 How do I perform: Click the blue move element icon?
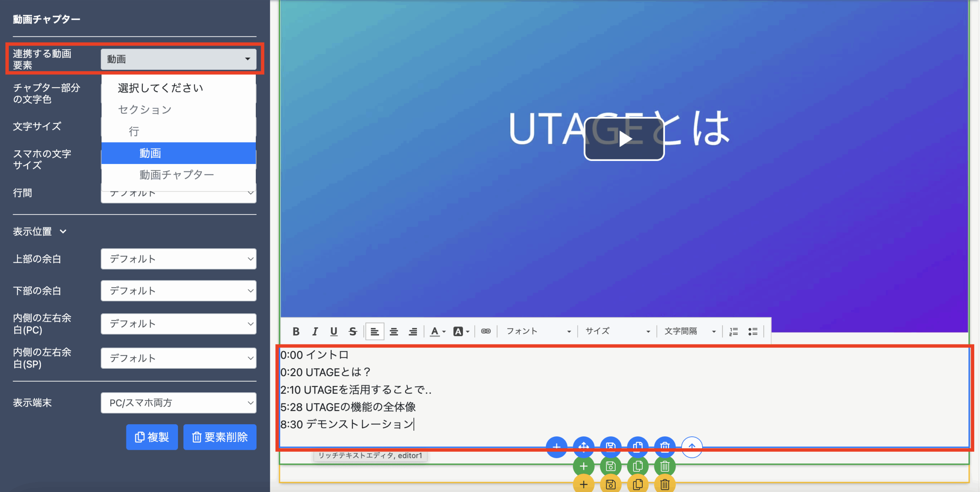pos(583,447)
